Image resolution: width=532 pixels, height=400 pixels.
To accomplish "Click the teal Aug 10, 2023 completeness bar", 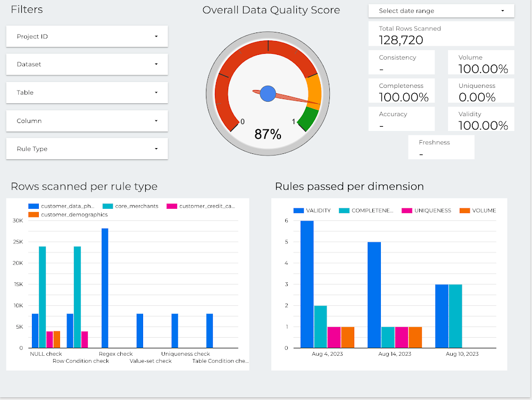I will pos(455,316).
